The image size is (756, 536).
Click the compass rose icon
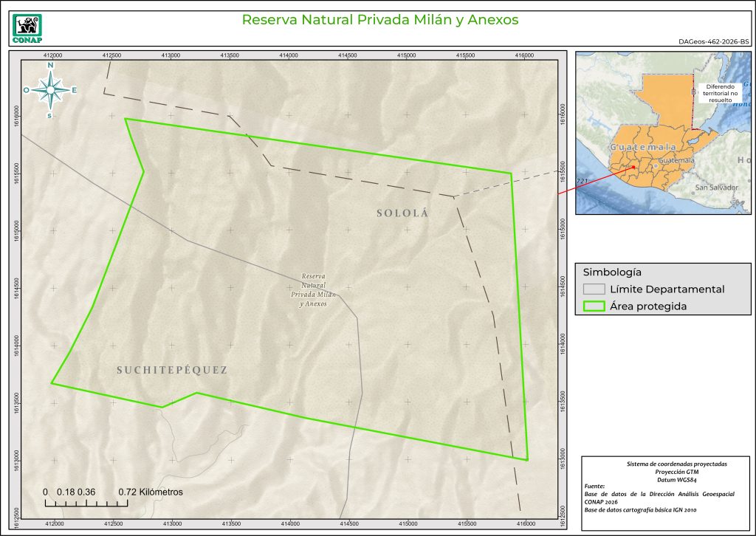tap(50, 90)
